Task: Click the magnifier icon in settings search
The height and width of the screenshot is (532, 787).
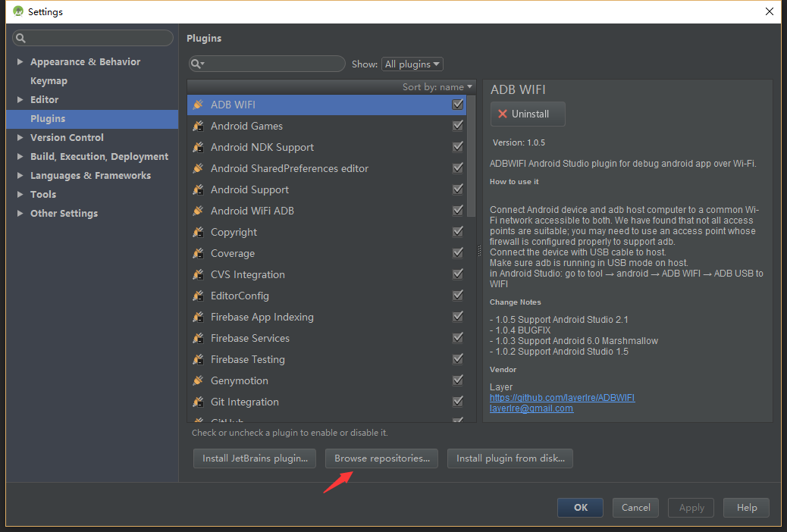Action: [20, 38]
